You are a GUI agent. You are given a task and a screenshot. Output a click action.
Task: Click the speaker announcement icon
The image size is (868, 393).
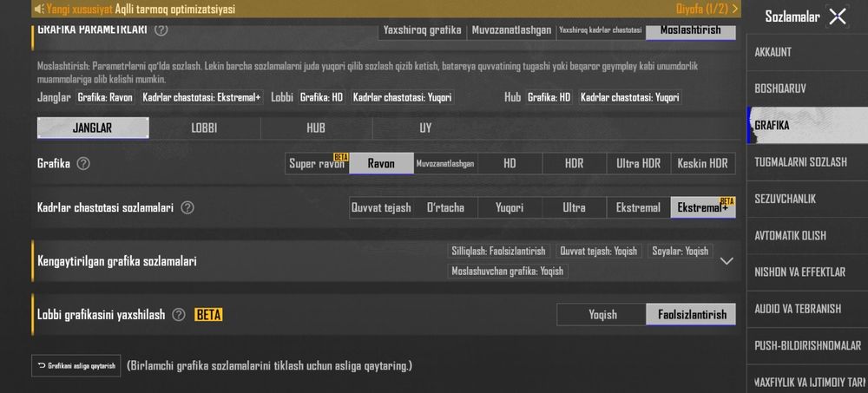coord(39,9)
